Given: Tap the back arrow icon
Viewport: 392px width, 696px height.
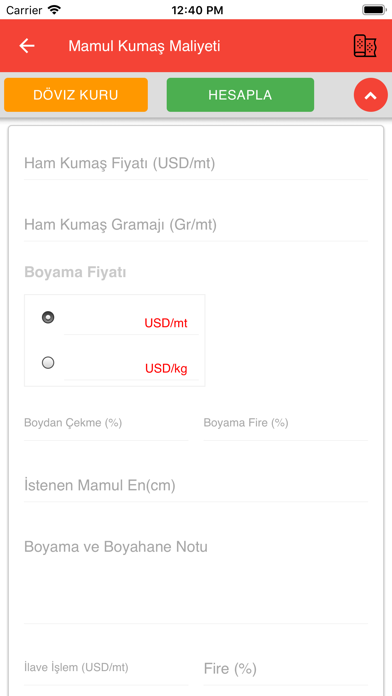Looking at the screenshot, I should [27, 46].
